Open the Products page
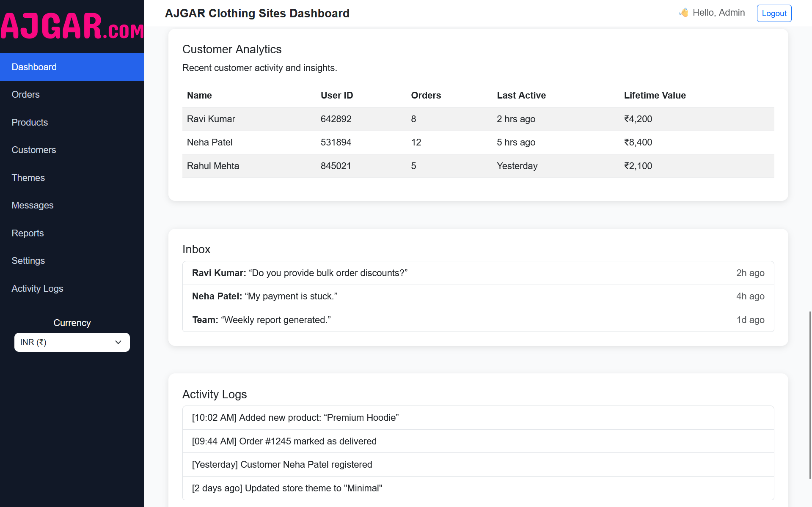The image size is (812, 507). 30,123
